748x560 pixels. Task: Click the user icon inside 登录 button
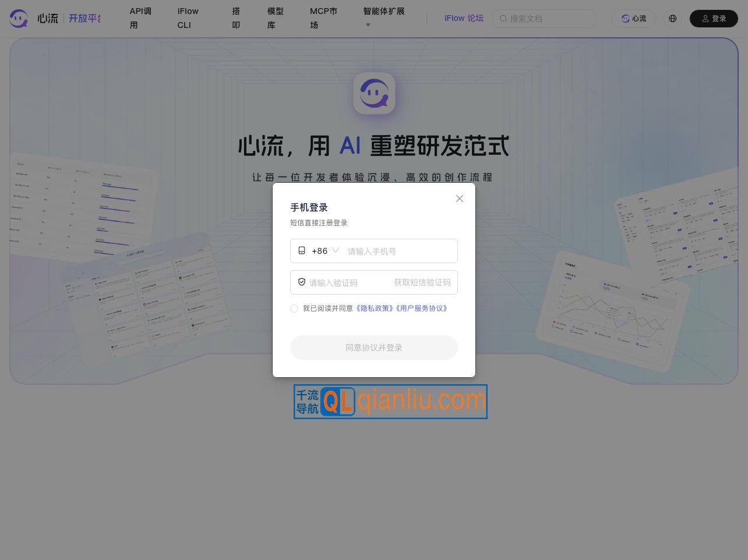pyautogui.click(x=705, y=18)
